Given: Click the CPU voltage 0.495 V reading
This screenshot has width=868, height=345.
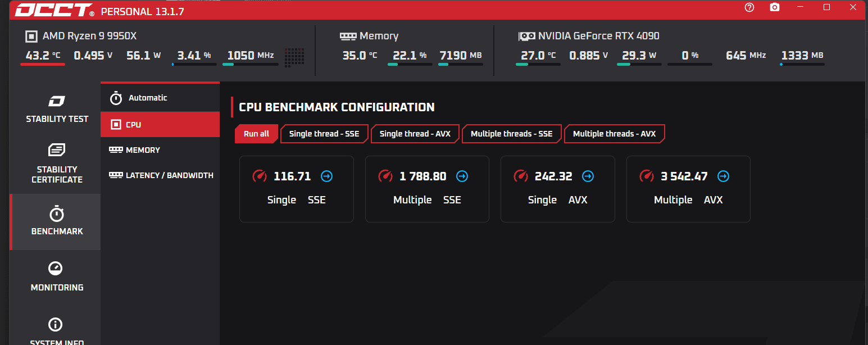Looking at the screenshot, I should [x=93, y=56].
